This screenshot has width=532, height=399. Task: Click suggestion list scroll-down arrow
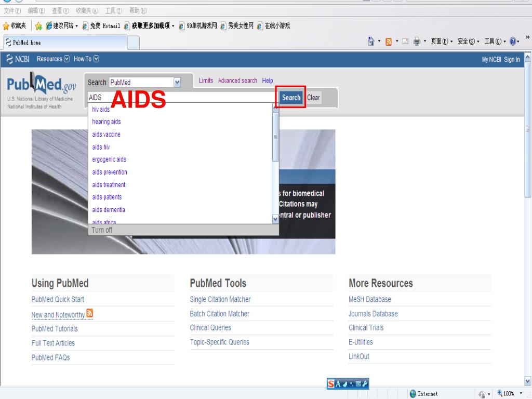pos(275,220)
